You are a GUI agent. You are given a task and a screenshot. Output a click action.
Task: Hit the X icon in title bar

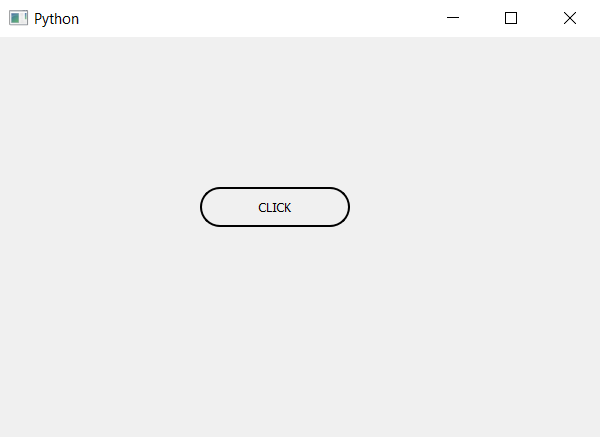click(570, 18)
